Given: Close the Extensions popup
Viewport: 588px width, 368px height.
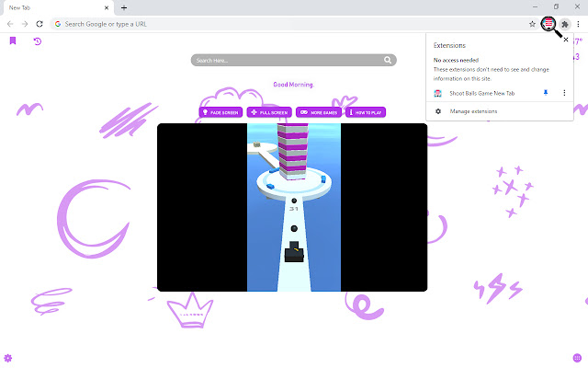Looking at the screenshot, I should 566,40.
